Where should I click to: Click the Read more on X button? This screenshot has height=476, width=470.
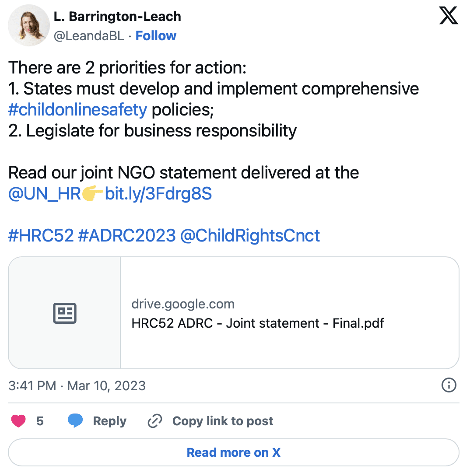pos(234,452)
